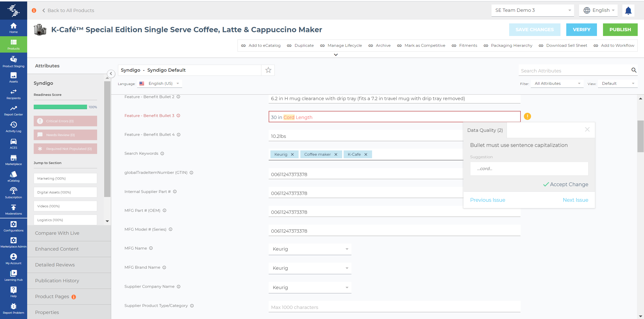
Task: Remove the Keurig keyword tag
Action: coord(292,154)
